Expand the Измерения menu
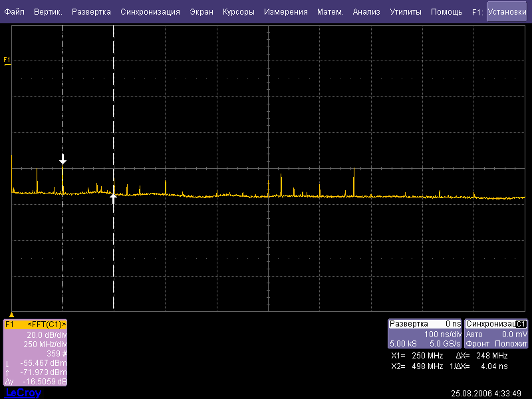The image size is (532, 399). click(x=285, y=12)
